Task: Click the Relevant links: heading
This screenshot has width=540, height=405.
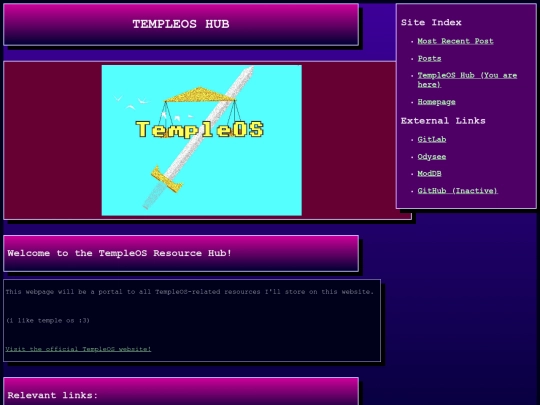Action: [53, 395]
